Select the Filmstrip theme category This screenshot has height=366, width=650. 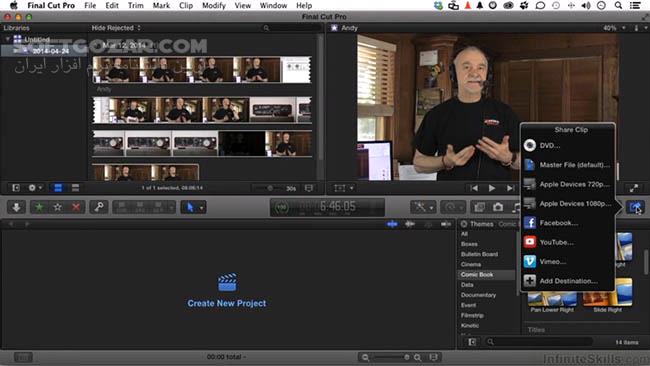(x=472, y=315)
